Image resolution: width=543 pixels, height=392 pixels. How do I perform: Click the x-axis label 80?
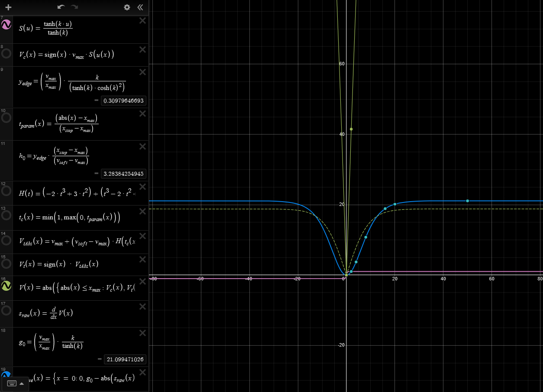(540, 279)
